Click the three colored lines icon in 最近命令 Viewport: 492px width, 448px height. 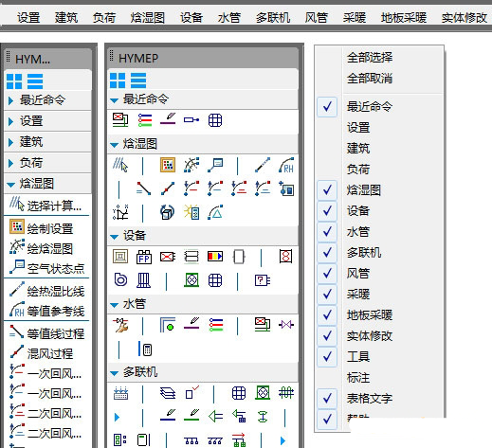pyautogui.click(x=145, y=120)
